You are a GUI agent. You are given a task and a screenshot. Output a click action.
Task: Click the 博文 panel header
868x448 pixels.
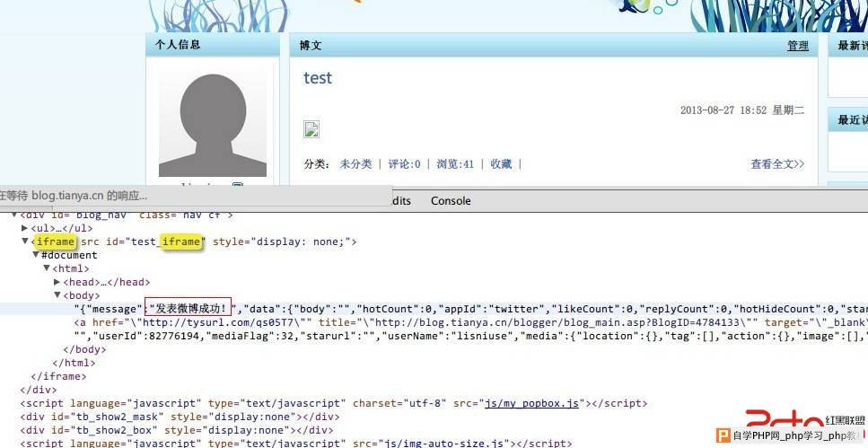click(553, 46)
